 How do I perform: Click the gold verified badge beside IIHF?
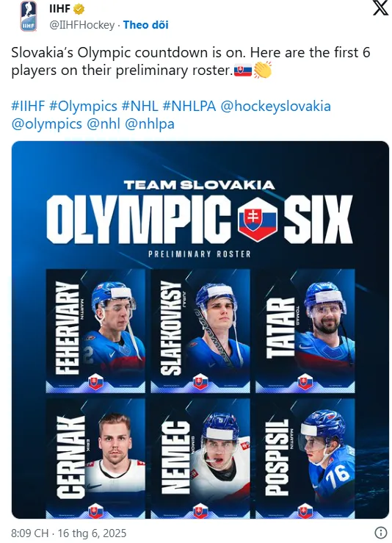pos(79,9)
